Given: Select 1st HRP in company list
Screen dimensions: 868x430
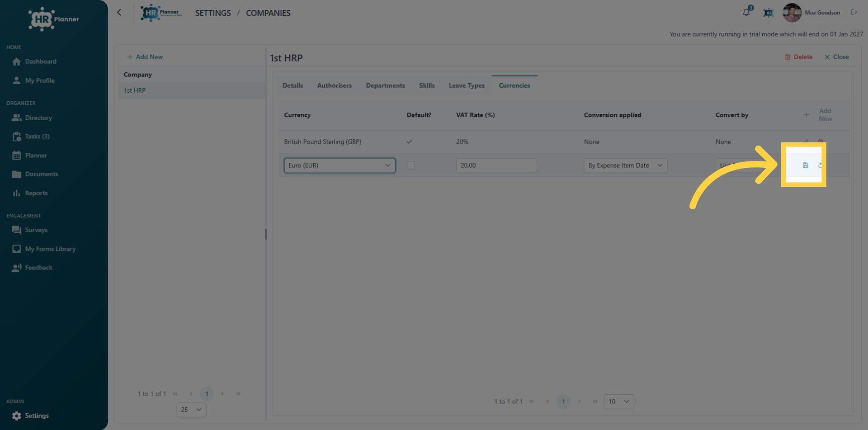Looking at the screenshot, I should pyautogui.click(x=192, y=90).
